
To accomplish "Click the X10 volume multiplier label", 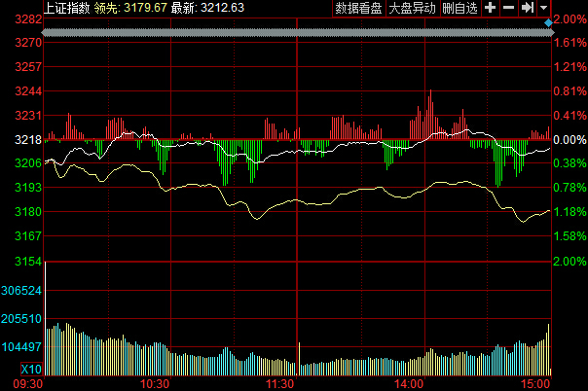I will [31, 371].
